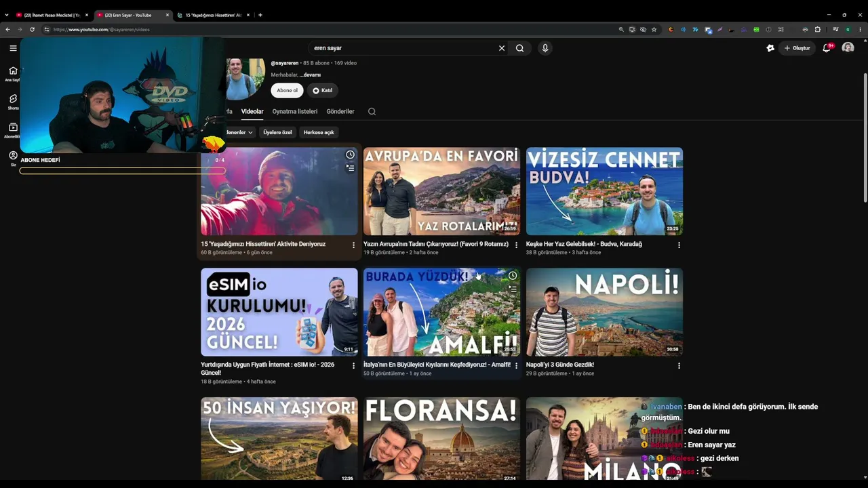Add Amalfi video to Watch Later
868x488 pixels.
point(513,275)
